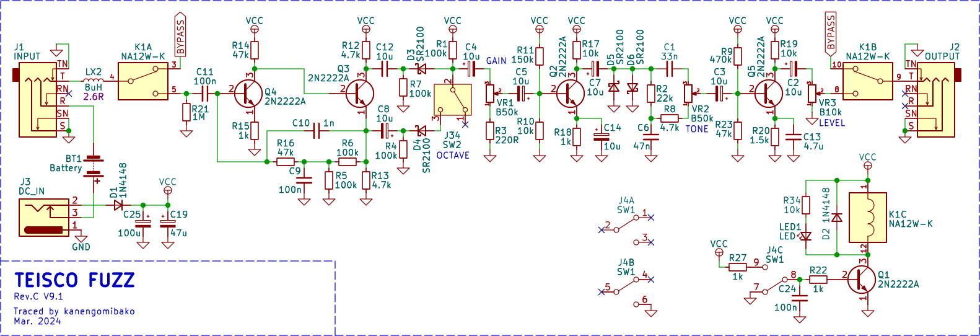Image resolution: width=980 pixels, height=336 pixels.
Task: Click the C14 10u capacitor symbol
Action: click(x=602, y=137)
